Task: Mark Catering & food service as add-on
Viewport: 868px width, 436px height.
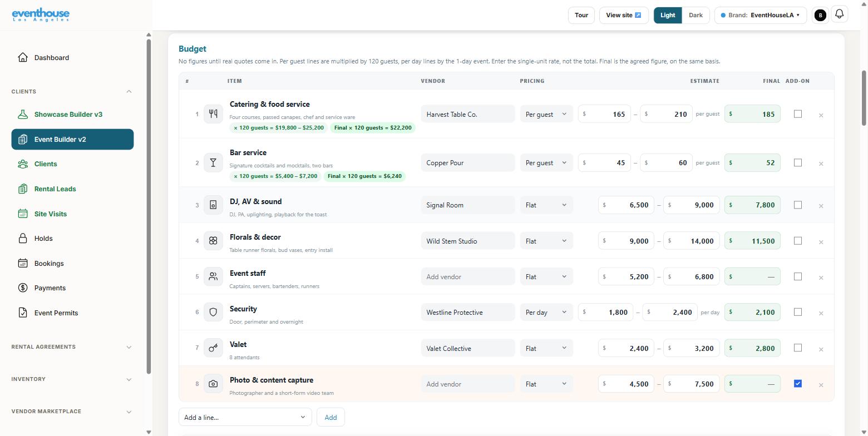Action: pos(797,113)
